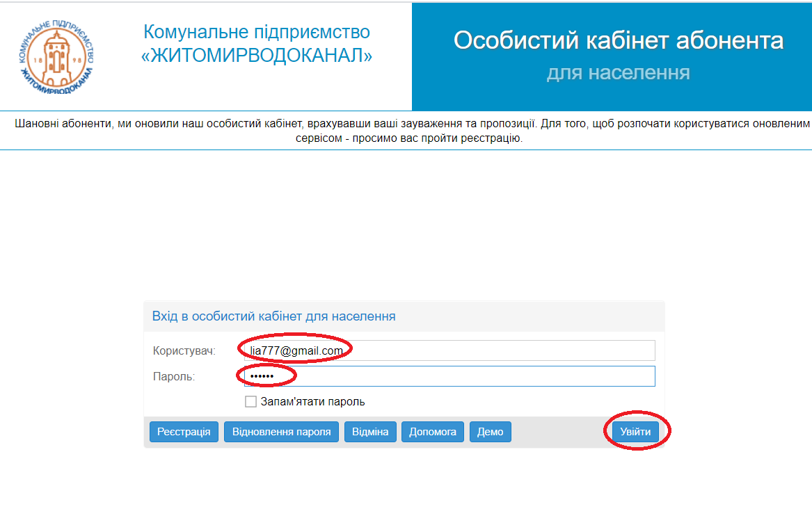Image resolution: width=812 pixels, height=509 pixels.
Task: Click the "Комунальне підприємство" heading line
Action: 256,32
